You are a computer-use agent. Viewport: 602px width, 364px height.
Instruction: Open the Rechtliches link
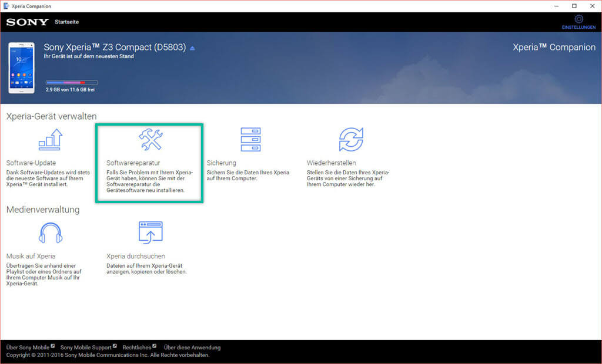136,348
